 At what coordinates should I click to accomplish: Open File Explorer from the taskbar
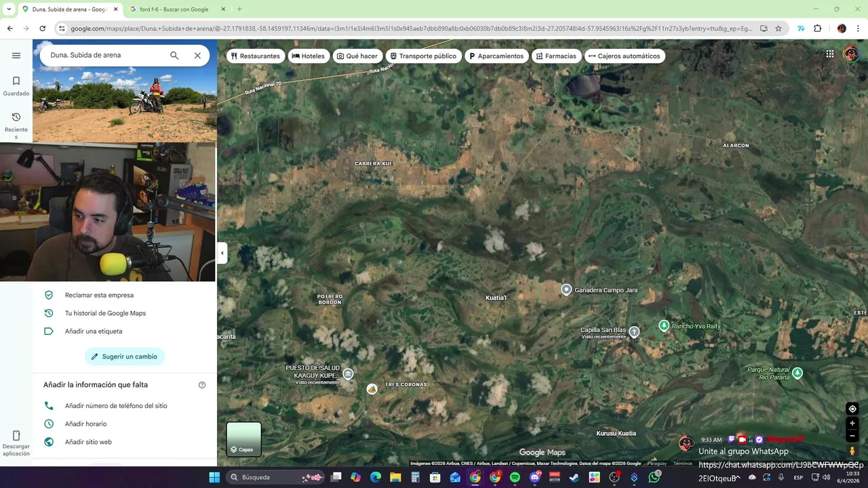(x=395, y=477)
